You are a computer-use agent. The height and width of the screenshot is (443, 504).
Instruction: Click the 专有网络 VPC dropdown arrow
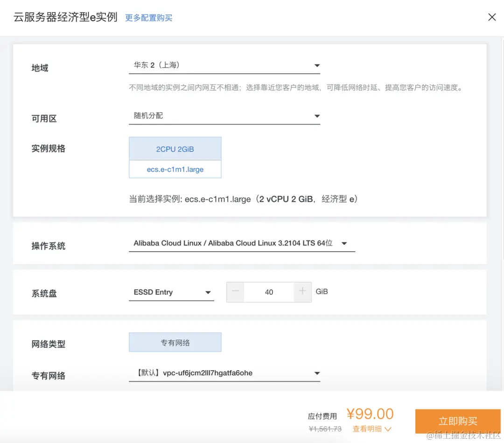[317, 373]
